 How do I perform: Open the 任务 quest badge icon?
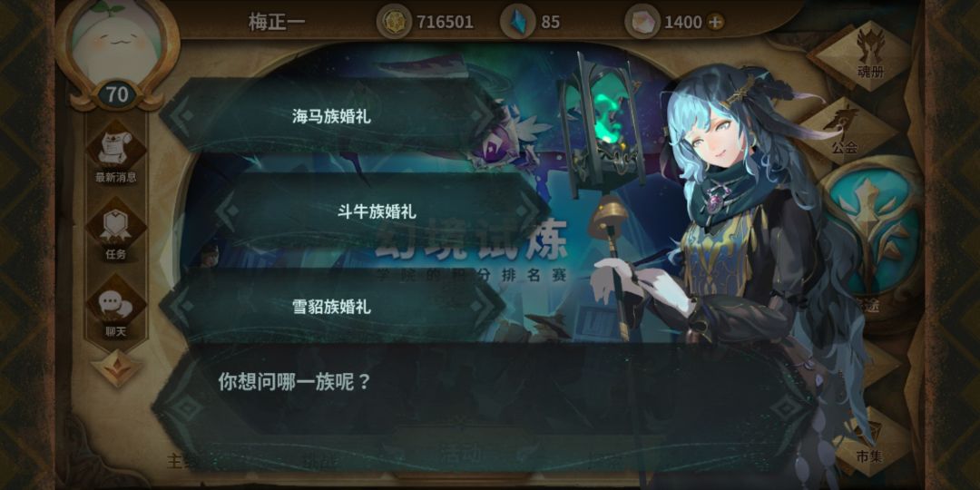pyautogui.click(x=115, y=228)
